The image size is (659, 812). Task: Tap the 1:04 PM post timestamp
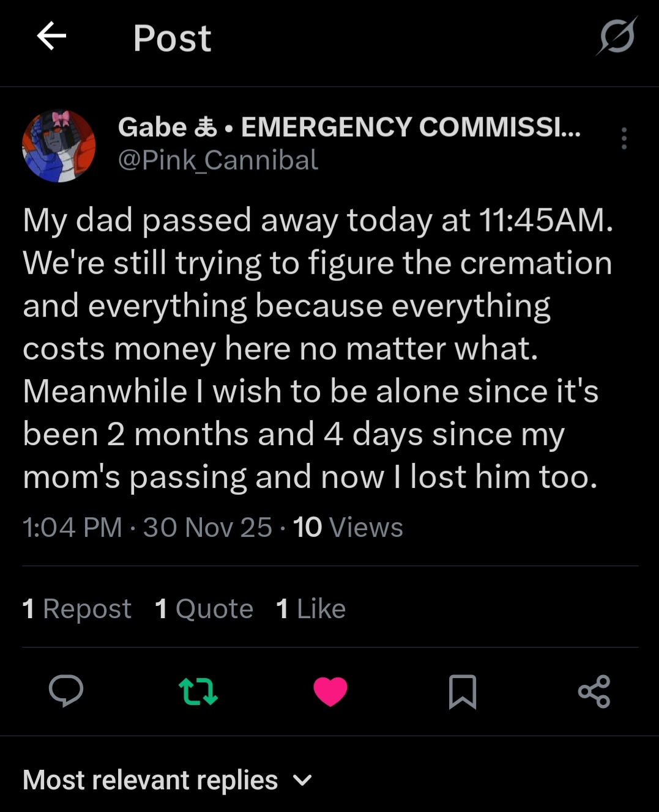72,527
